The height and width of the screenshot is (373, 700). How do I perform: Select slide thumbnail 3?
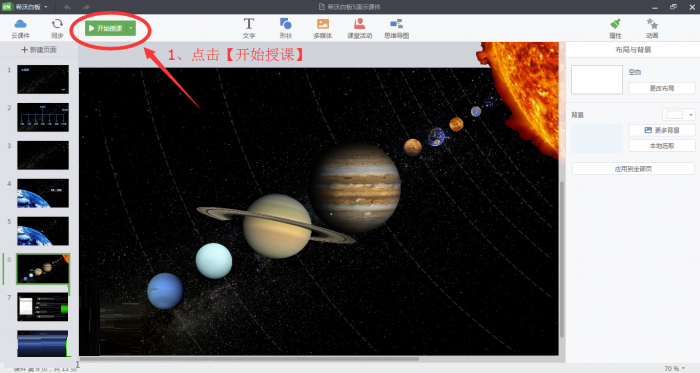coord(43,155)
